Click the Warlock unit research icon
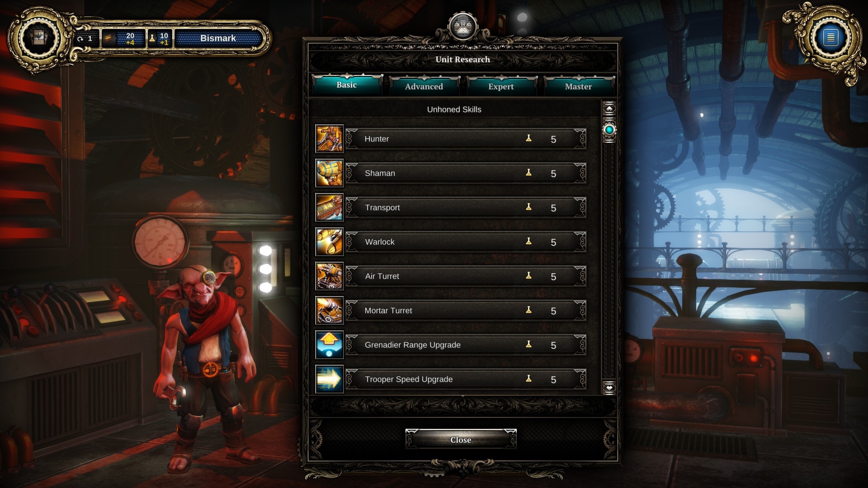Image resolution: width=868 pixels, height=488 pixels. point(330,242)
